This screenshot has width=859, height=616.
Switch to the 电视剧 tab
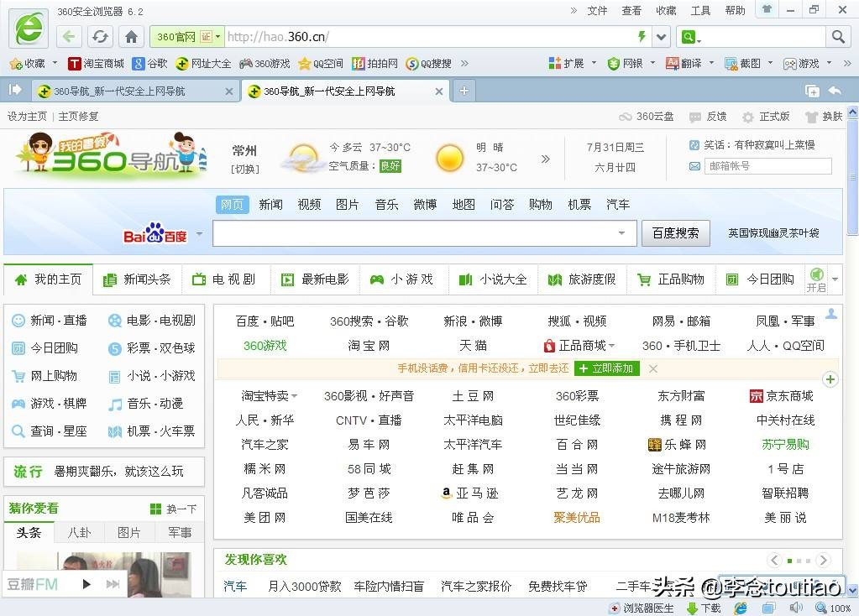click(225, 279)
